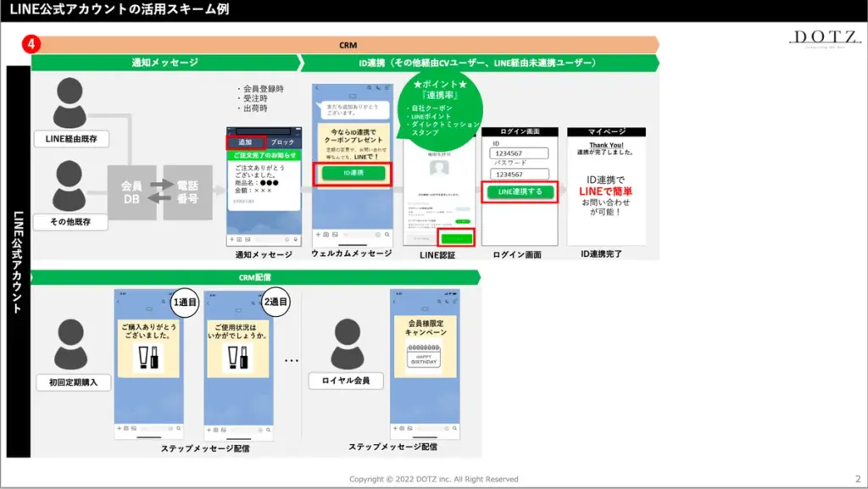Screen dimensions: 868x489
Task: Click the ご使用状況はいかがでしょうか message card
Action: pos(237,348)
